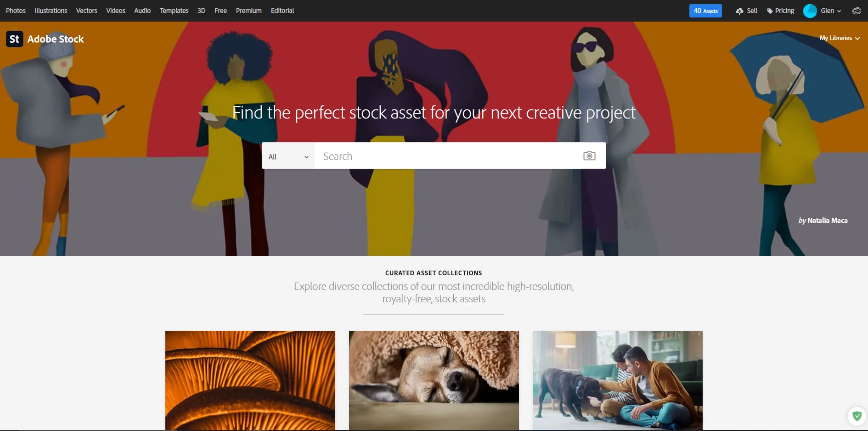This screenshot has height=431, width=868.
Task: Open the sleeping dog collection thumbnail
Action: point(434,380)
